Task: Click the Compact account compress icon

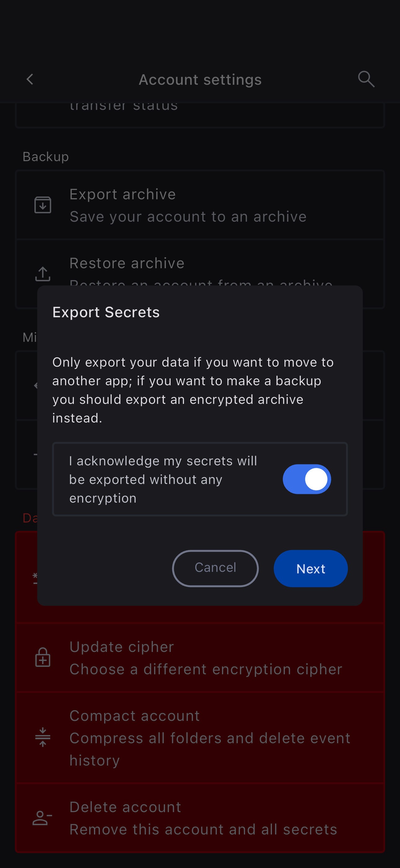Action: [x=43, y=737]
